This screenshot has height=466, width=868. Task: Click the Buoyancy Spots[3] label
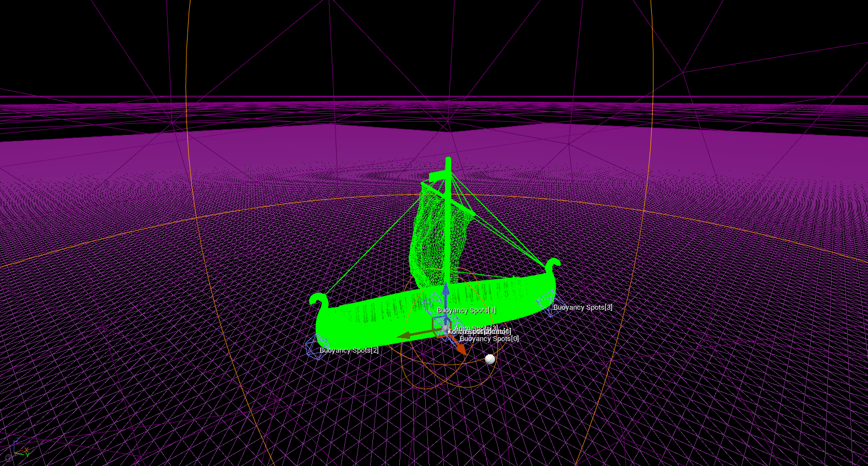coord(583,308)
